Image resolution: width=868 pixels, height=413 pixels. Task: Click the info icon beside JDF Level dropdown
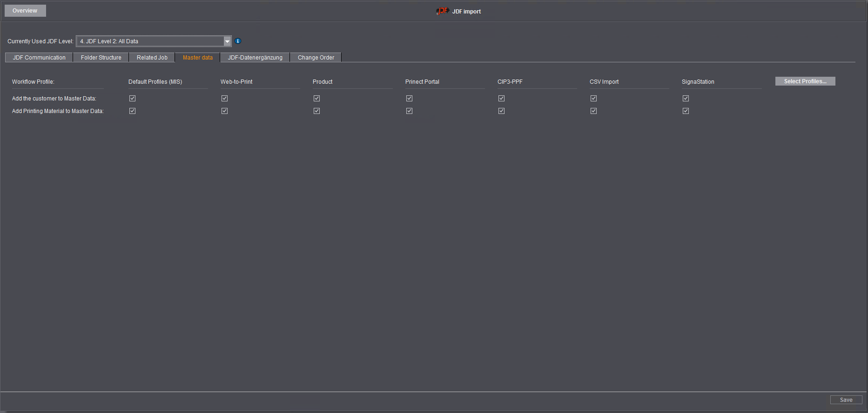238,41
